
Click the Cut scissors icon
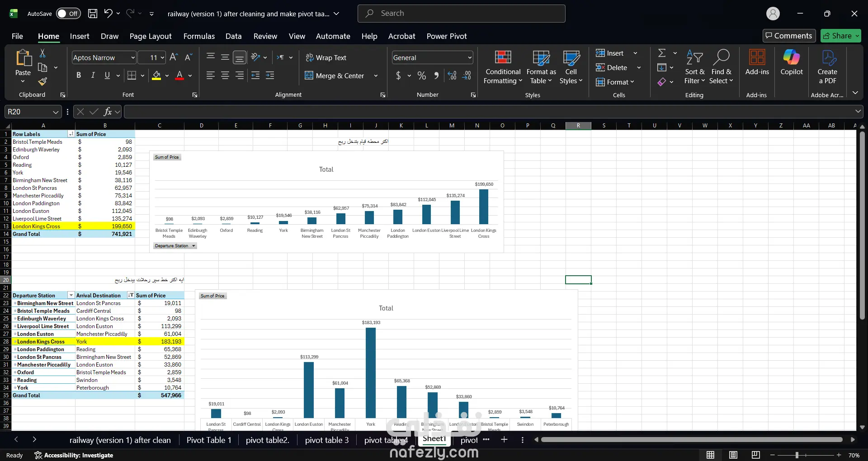coord(42,53)
